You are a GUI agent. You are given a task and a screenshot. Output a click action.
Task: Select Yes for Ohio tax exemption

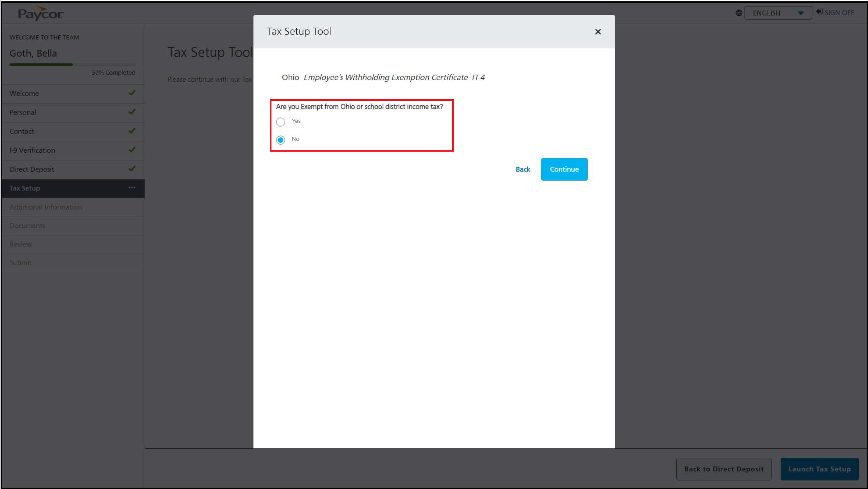point(280,122)
